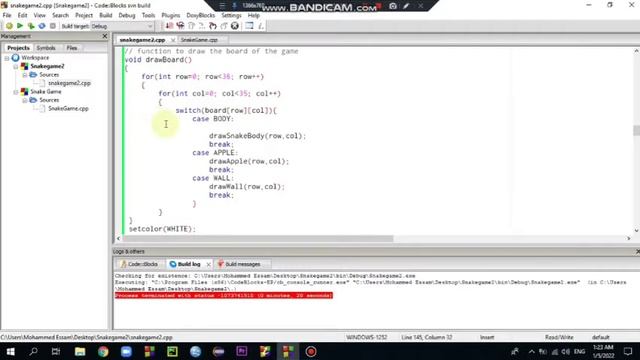Click editor scroll left arrow

coord(118,238)
